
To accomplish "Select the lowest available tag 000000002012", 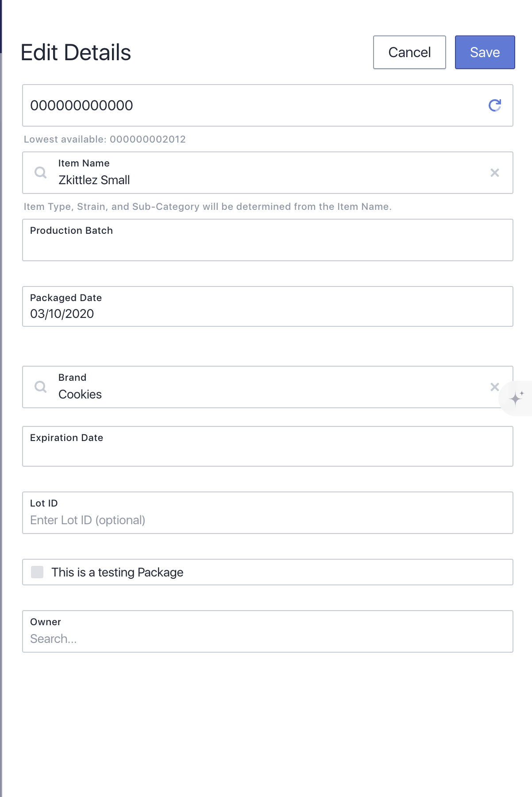I will tap(148, 139).
